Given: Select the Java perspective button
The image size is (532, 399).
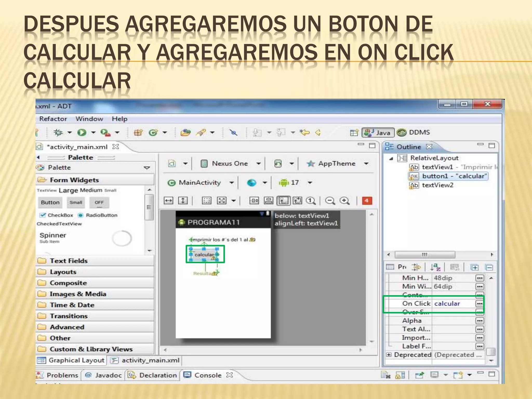Looking at the screenshot, I should click(378, 133).
